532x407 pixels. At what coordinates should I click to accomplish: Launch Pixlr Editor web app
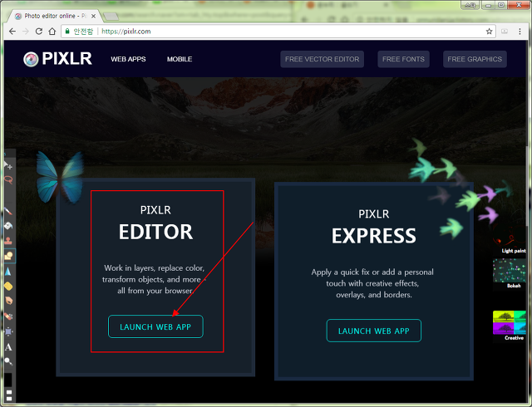(x=155, y=326)
